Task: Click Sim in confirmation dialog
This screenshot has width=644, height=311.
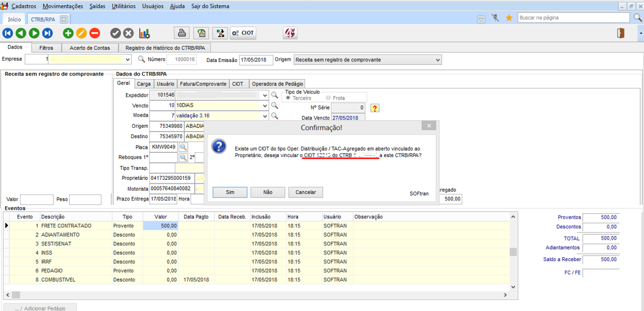Action: pyautogui.click(x=229, y=192)
